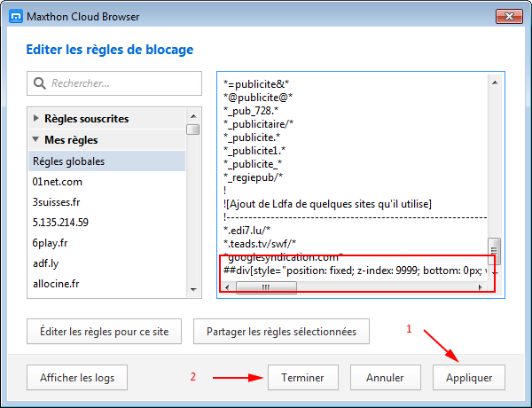Click the magnifier icon in search box
This screenshot has height=408, width=532.
click(39, 83)
